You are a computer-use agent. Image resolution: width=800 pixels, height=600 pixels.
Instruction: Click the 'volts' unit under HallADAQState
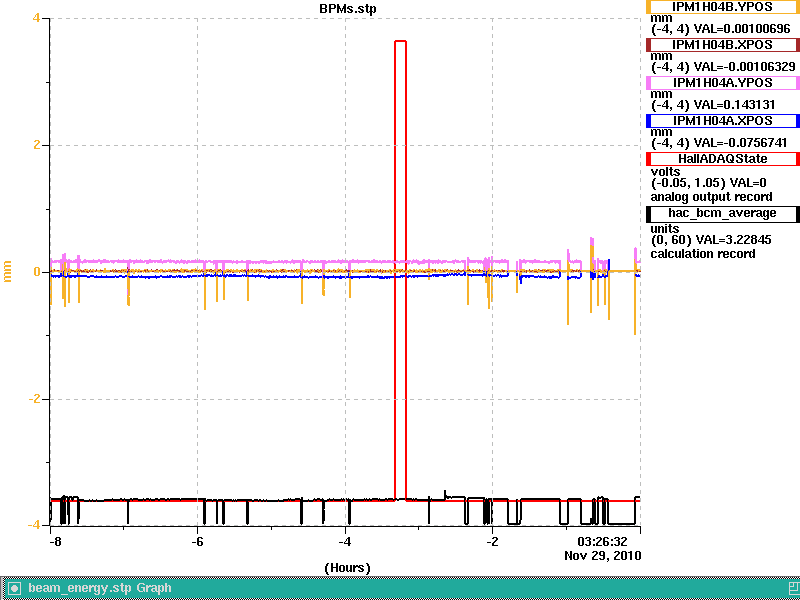[665, 171]
